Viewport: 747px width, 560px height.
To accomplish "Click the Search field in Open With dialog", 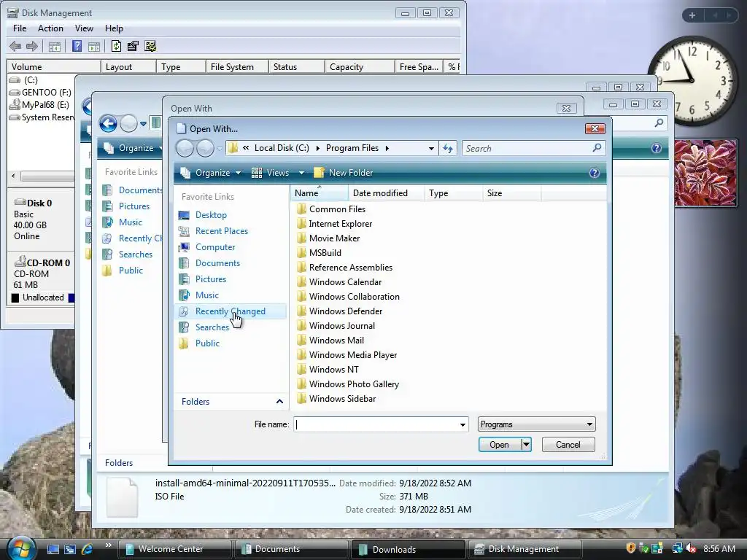I will 527,148.
